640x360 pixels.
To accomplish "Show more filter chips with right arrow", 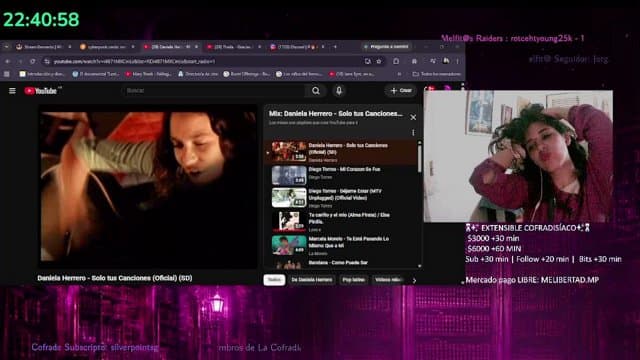I will [414, 280].
